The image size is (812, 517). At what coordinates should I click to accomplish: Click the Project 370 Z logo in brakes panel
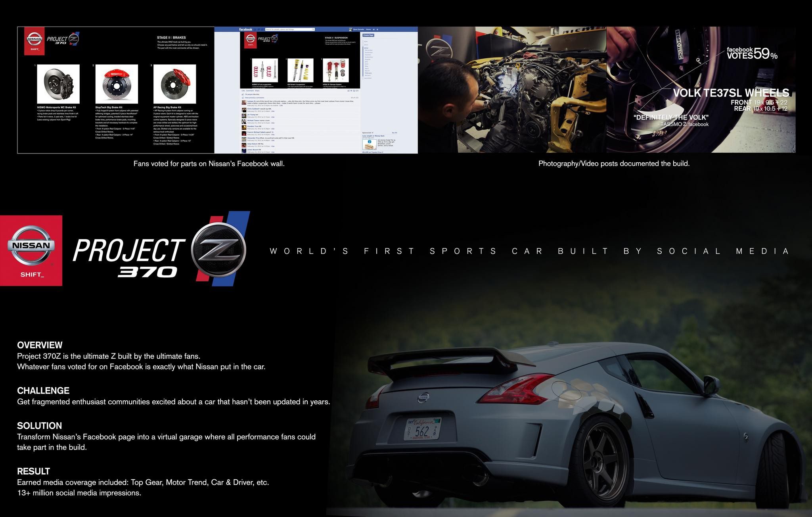(63, 39)
